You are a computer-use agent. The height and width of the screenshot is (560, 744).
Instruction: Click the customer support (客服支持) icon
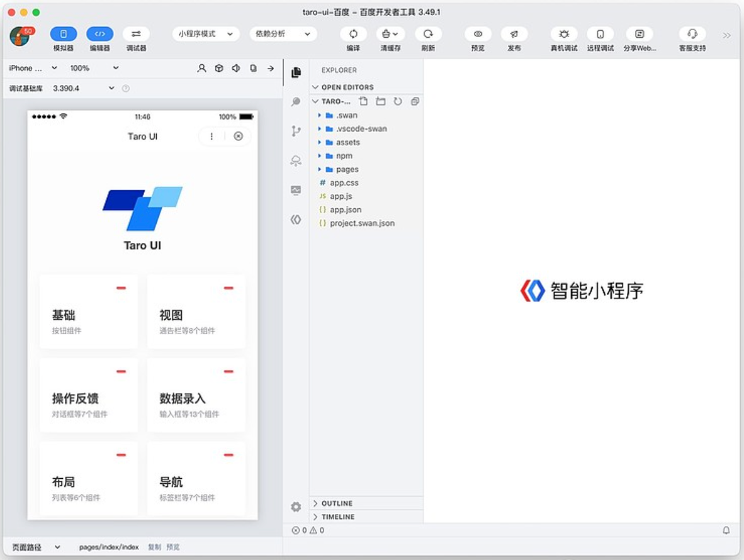692,34
